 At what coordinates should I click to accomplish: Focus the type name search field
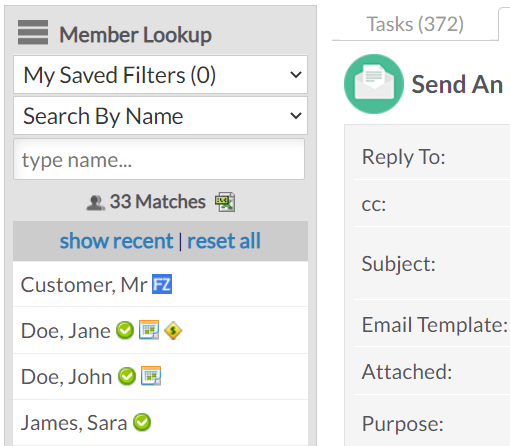pyautogui.click(x=159, y=159)
